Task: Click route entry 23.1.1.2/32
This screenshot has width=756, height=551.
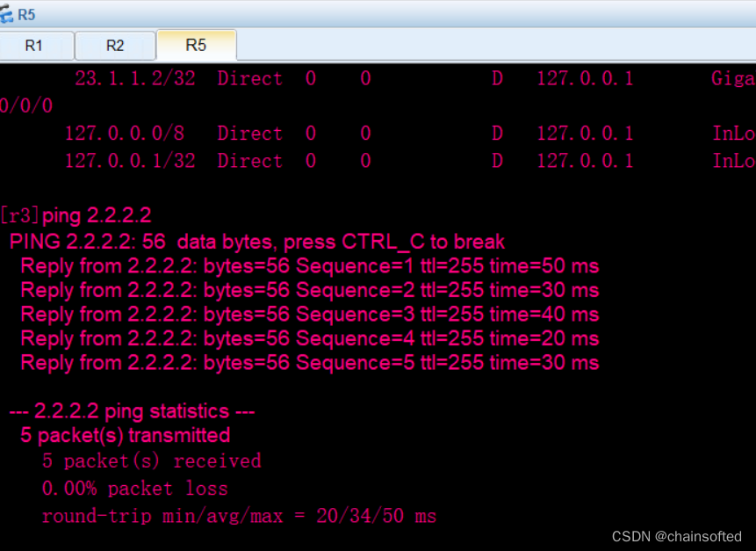Action: click(x=135, y=78)
